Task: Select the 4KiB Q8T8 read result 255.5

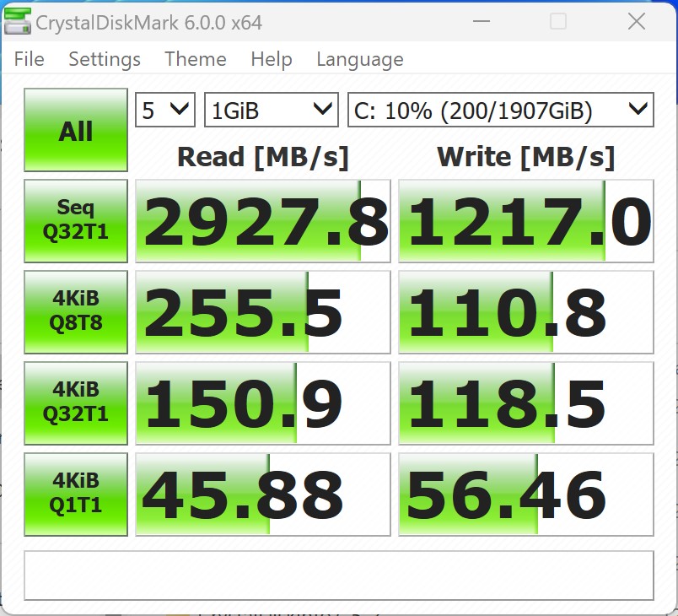Action: point(263,312)
